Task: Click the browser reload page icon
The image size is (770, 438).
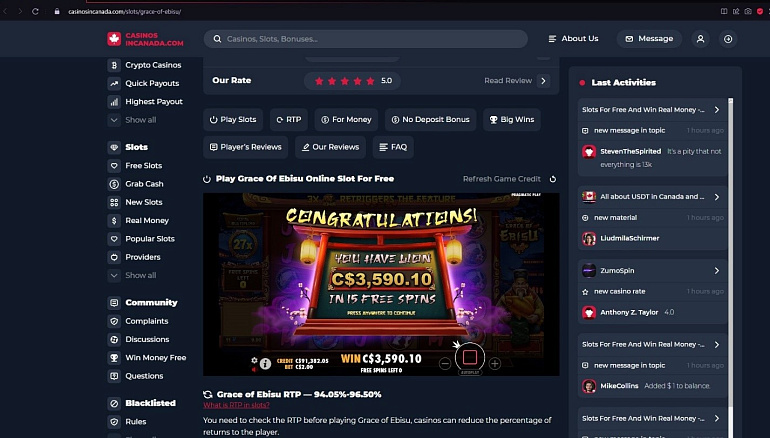Action: coord(35,11)
